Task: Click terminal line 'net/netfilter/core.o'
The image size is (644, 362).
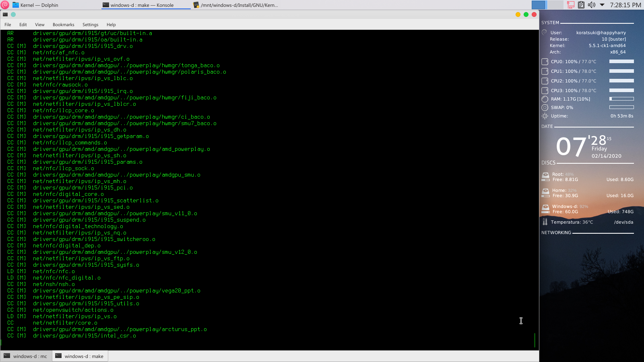Action: [x=65, y=323]
